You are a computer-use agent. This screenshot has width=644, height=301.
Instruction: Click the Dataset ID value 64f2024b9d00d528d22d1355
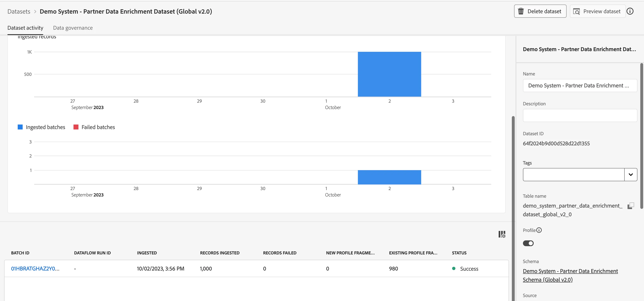pyautogui.click(x=556, y=143)
